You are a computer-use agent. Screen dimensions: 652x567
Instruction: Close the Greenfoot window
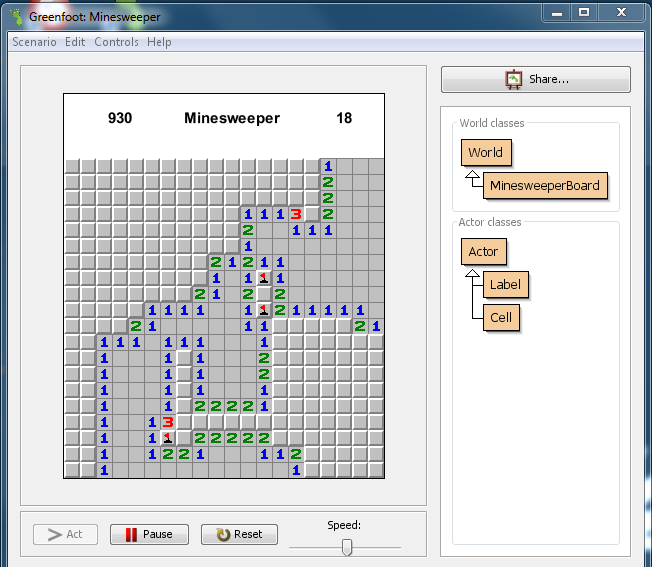pyautogui.click(x=621, y=12)
